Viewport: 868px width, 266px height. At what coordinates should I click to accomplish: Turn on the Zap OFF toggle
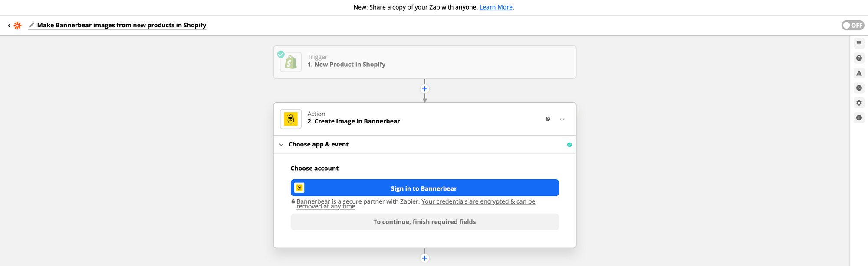click(x=852, y=25)
